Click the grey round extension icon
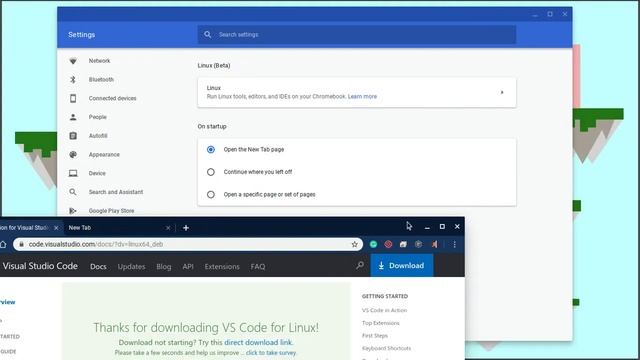 (418, 244)
